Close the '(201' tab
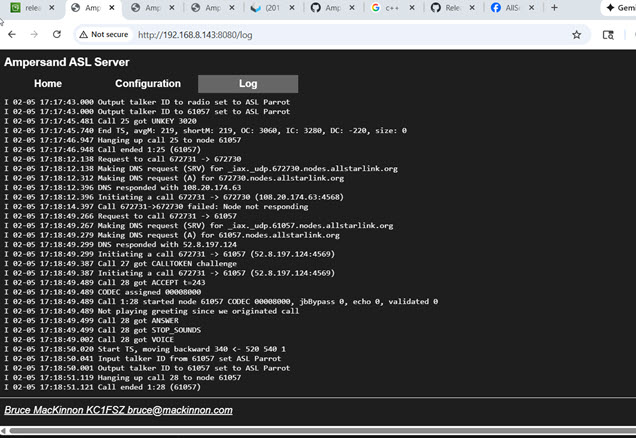Image resolution: width=636 pixels, height=438 pixels. point(292,8)
